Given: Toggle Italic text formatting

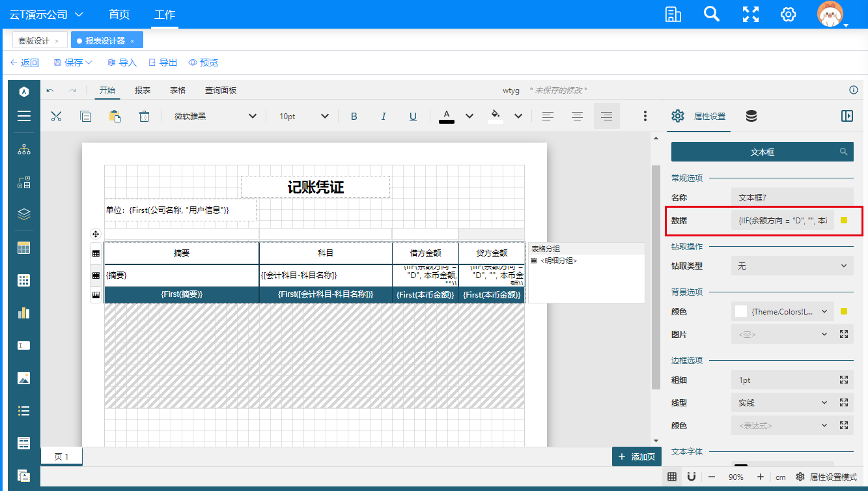Looking at the screenshot, I should 384,117.
